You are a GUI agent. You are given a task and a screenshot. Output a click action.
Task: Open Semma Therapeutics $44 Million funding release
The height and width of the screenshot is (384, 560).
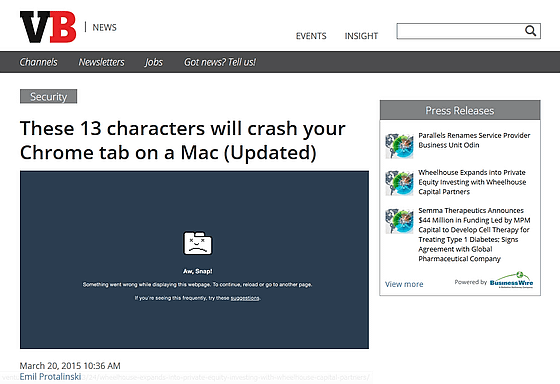[474, 234]
